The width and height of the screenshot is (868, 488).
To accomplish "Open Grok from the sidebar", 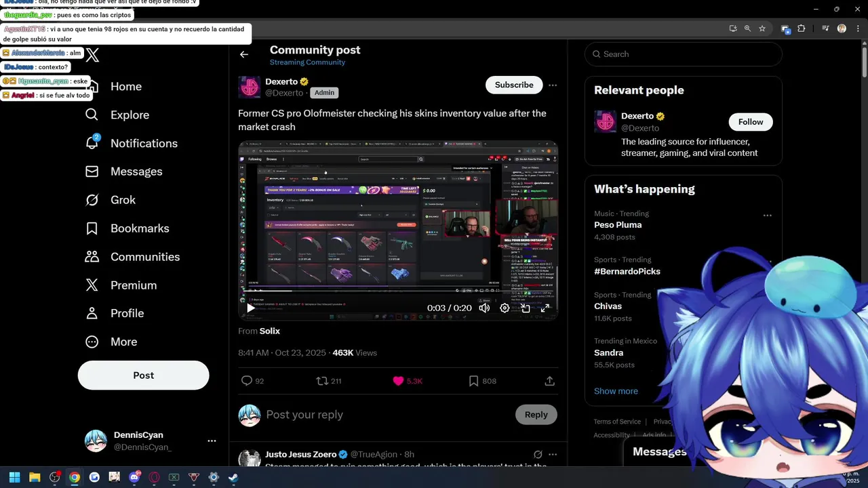I will click(111, 200).
